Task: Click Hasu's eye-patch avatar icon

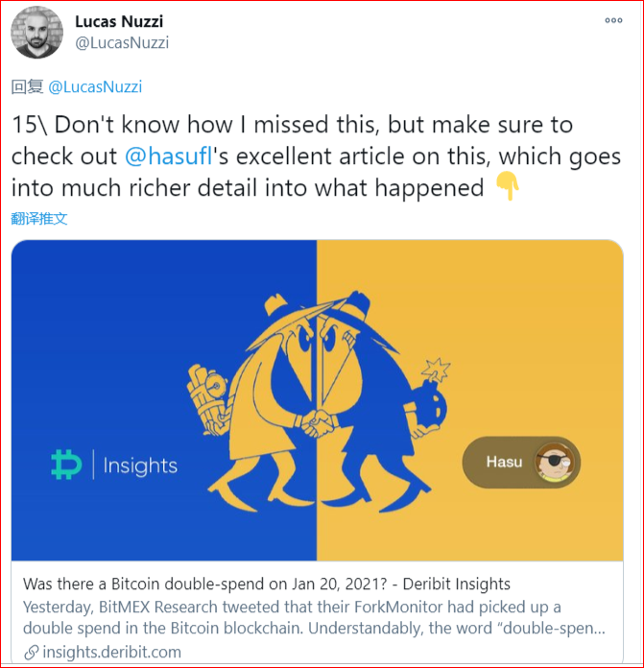Action: pos(555,464)
